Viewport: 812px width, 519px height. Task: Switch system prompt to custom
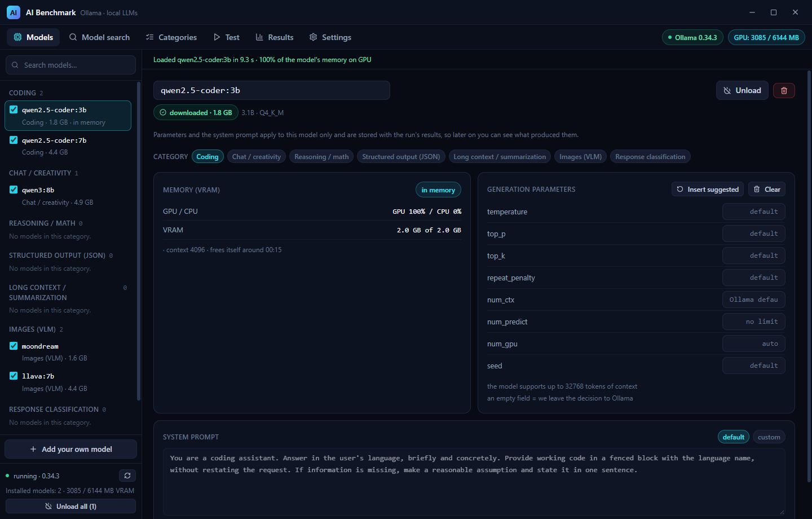pos(769,437)
